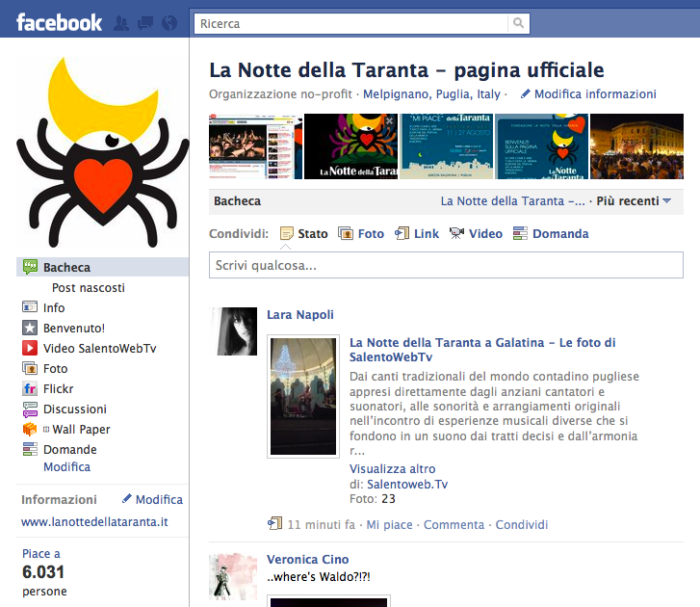Click Mi piace on Lara Napoli's post
700x607 pixels.
pyautogui.click(x=389, y=525)
